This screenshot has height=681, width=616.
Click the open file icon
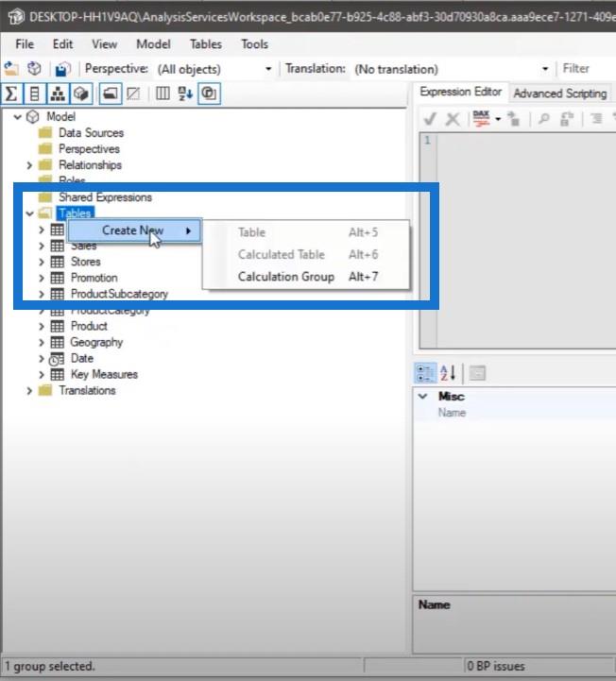click(x=11, y=69)
